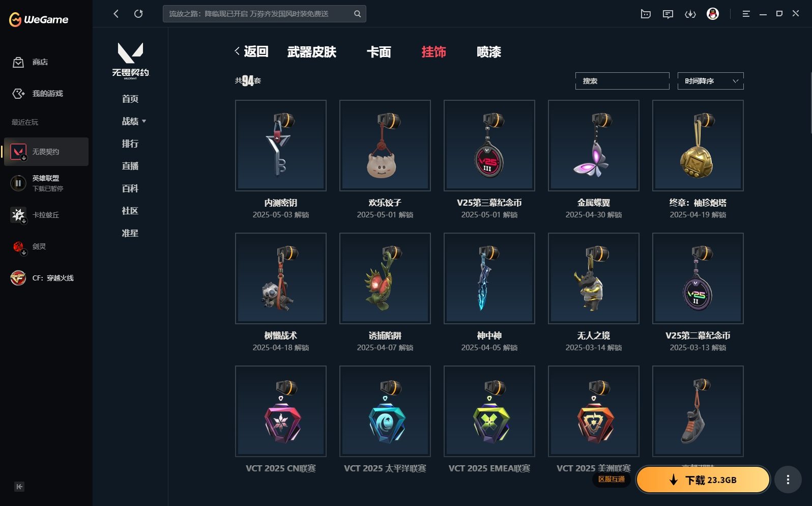
Task: Expand the 战绩 submenu arrow
Action: 144,121
